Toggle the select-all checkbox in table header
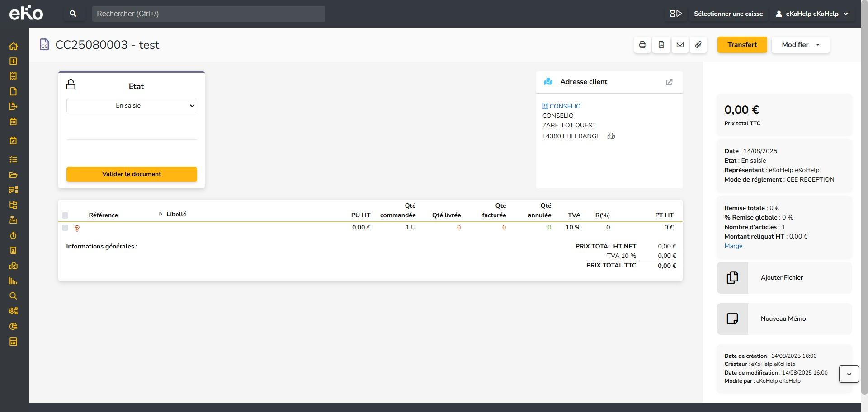 click(x=65, y=215)
